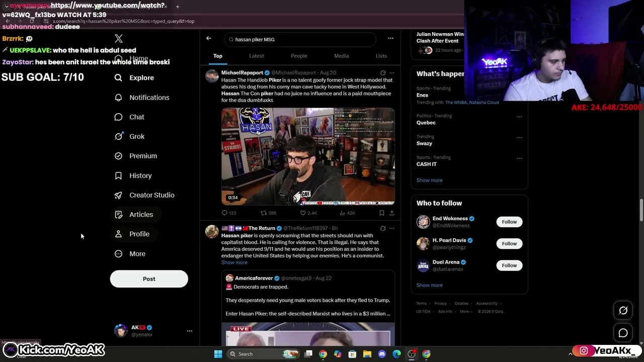Switch to the People tab

click(299, 56)
